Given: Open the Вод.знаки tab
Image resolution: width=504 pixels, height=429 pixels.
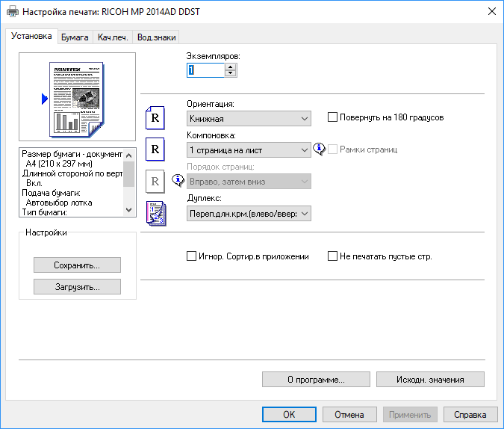Looking at the screenshot, I should click(x=156, y=37).
